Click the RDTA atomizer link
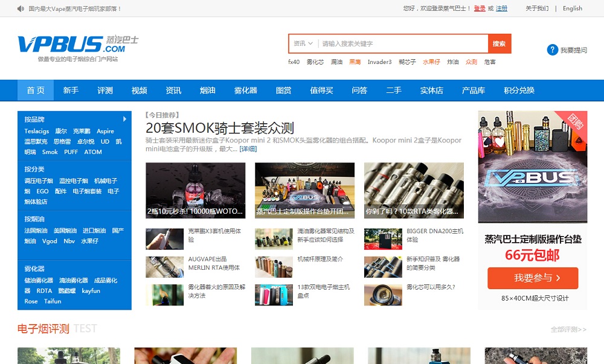The width and height of the screenshot is (604, 364). click(44, 291)
